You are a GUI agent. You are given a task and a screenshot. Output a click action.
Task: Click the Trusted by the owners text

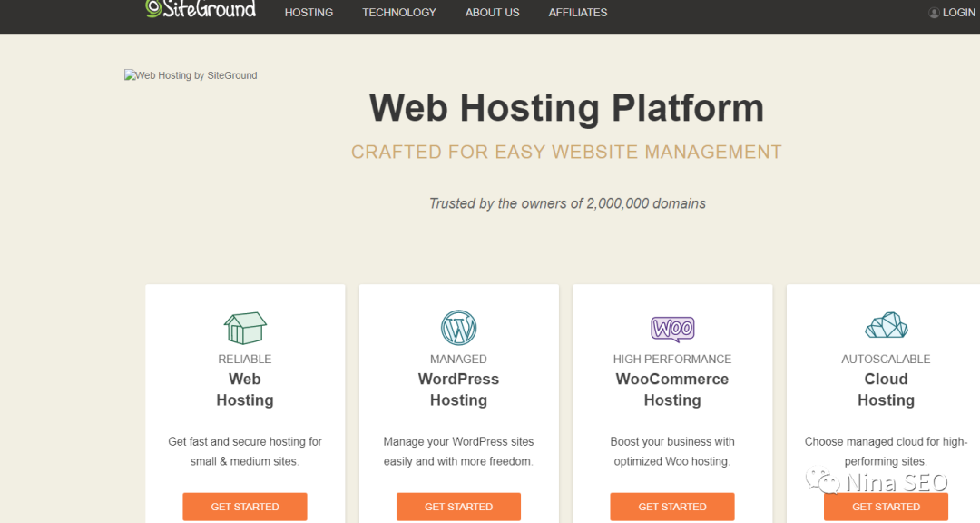pos(567,203)
